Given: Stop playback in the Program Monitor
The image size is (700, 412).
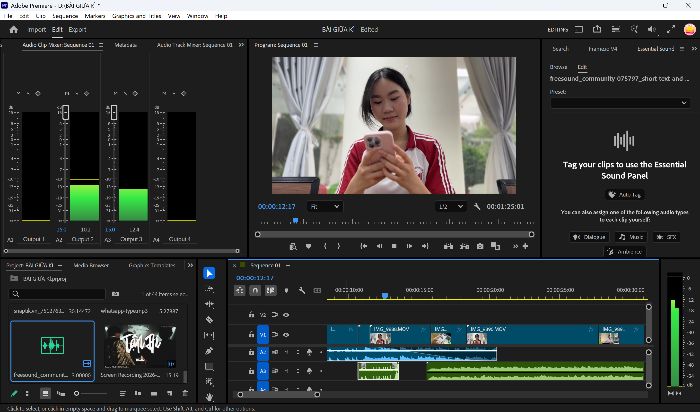Looking at the screenshot, I should pyautogui.click(x=394, y=246).
